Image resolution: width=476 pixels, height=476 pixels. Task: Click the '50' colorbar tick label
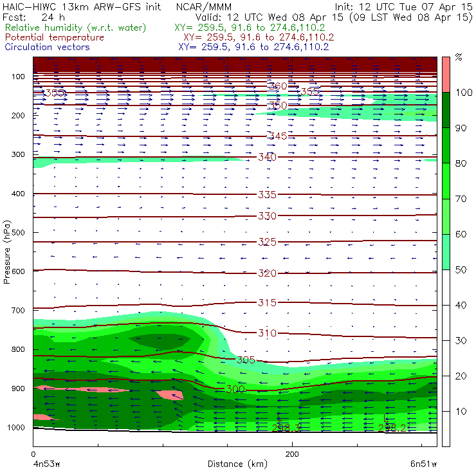[461, 270]
